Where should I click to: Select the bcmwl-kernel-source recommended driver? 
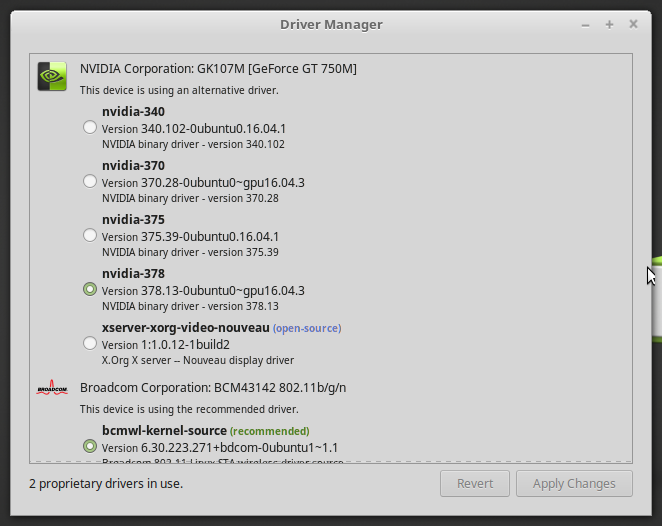point(90,446)
